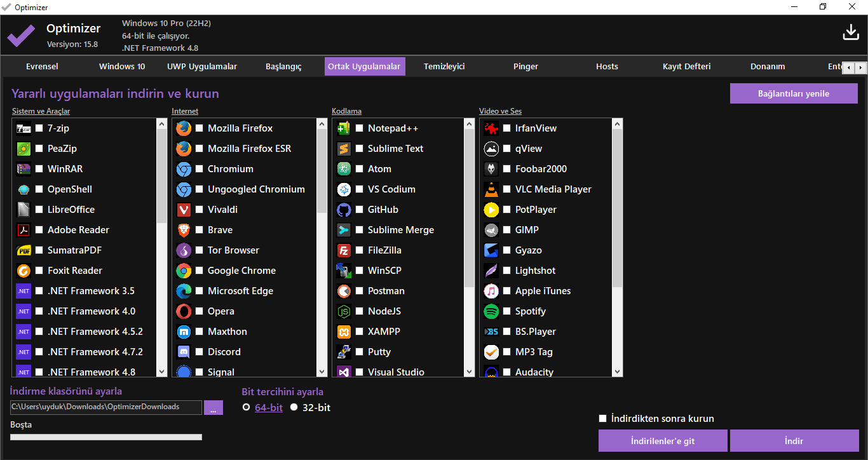Click the Foxit Reader icon
The image size is (868, 460).
click(x=24, y=271)
